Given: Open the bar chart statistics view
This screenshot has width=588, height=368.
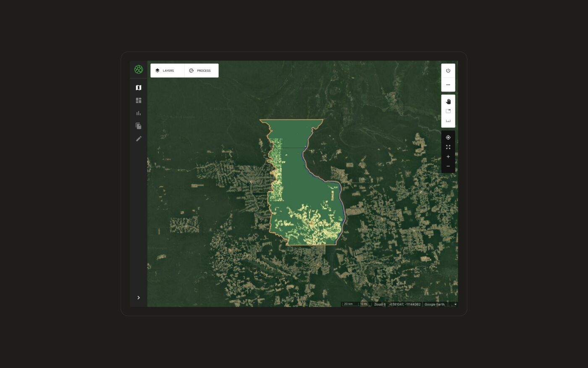Looking at the screenshot, I should (139, 113).
